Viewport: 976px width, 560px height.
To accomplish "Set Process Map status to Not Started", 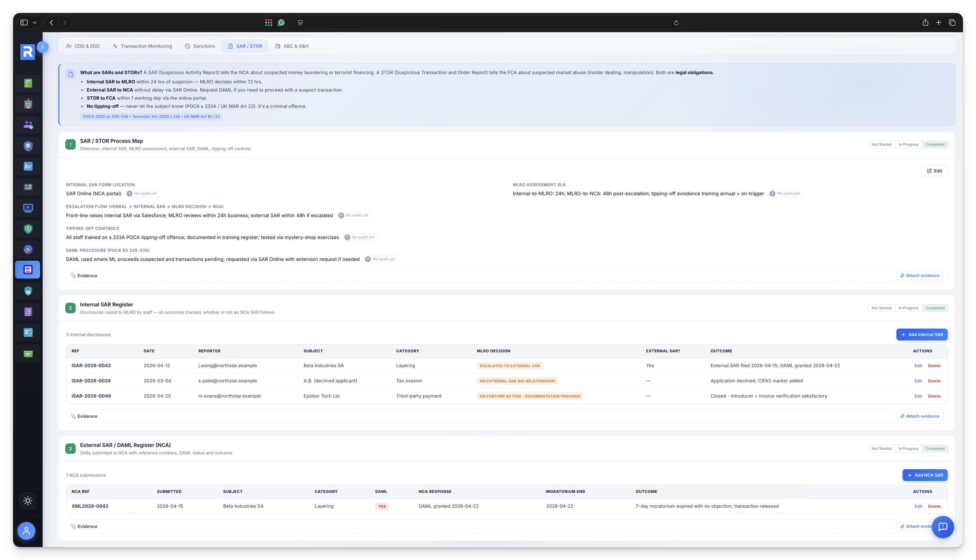I will click(882, 144).
